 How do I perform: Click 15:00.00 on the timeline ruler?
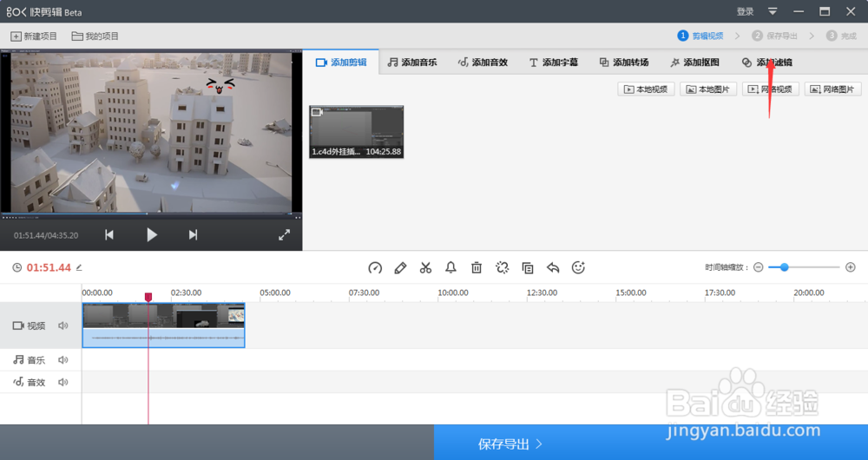point(631,292)
